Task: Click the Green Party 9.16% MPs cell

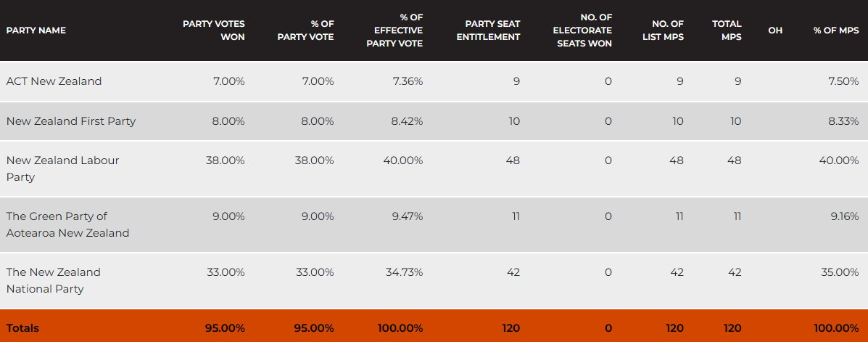Action: click(841, 216)
